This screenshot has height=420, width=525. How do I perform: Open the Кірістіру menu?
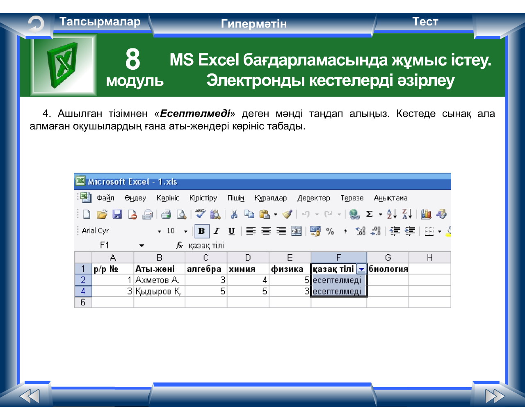click(x=203, y=198)
